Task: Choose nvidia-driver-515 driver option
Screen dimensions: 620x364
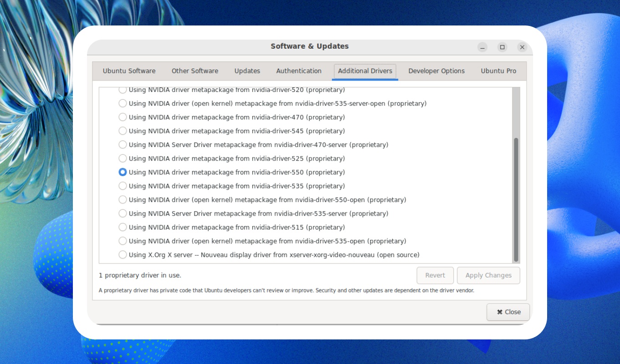Action: (123, 227)
